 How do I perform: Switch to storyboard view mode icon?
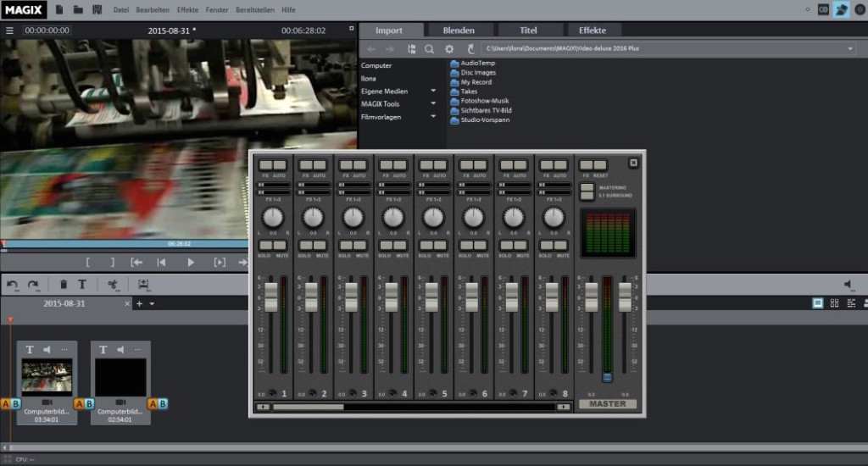coord(818,303)
